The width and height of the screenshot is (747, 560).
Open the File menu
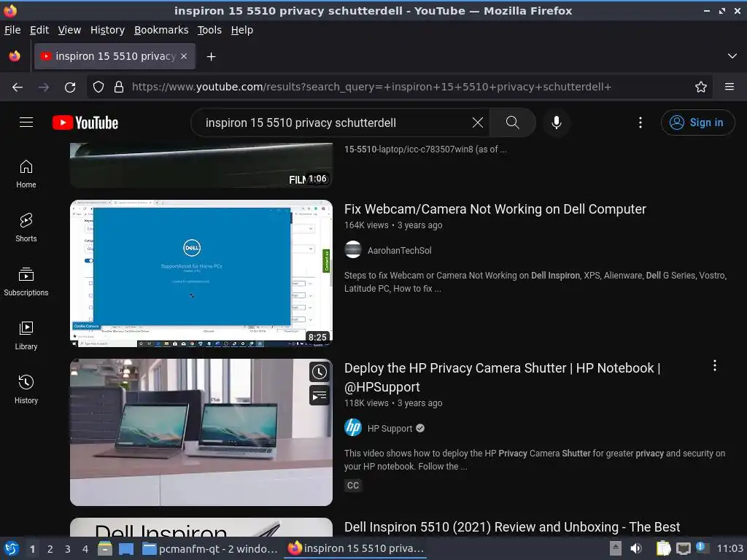[x=12, y=30]
